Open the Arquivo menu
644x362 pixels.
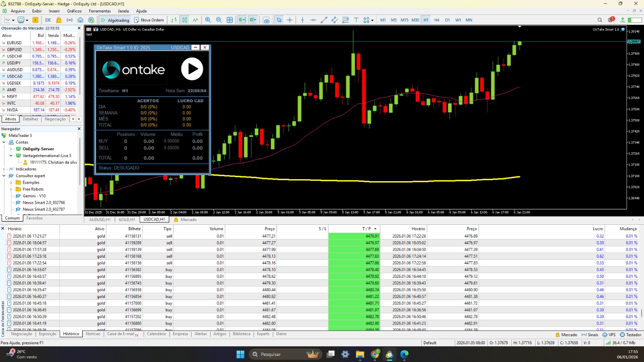click(x=18, y=11)
